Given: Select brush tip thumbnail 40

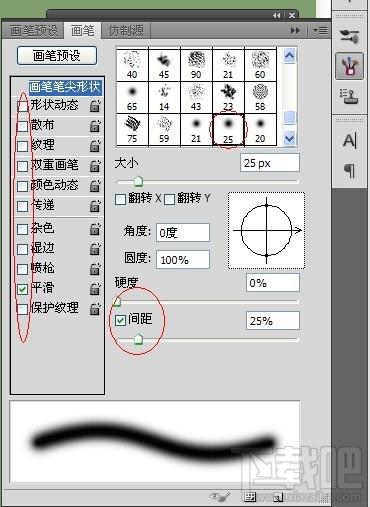Looking at the screenshot, I should pyautogui.click(x=132, y=65).
